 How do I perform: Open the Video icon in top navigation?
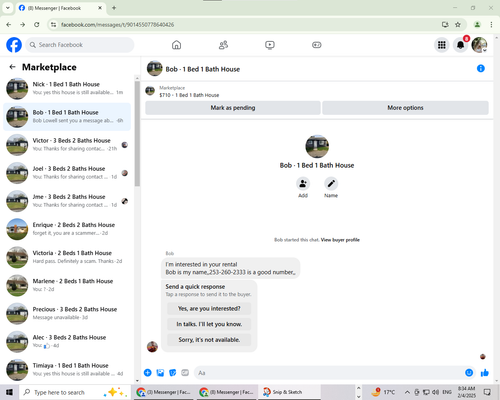[x=270, y=45]
